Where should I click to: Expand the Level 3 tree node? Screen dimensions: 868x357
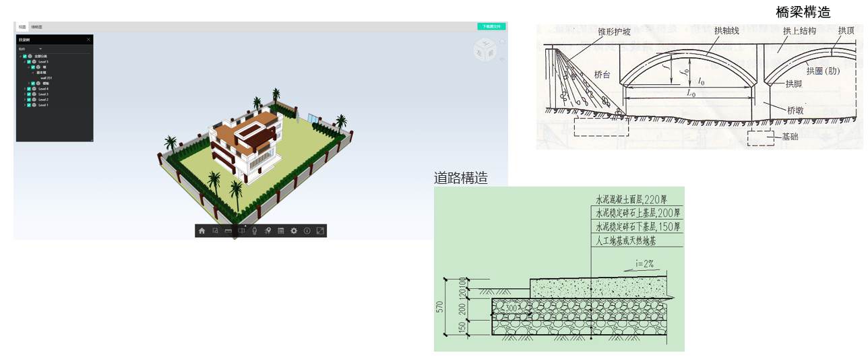point(24,94)
